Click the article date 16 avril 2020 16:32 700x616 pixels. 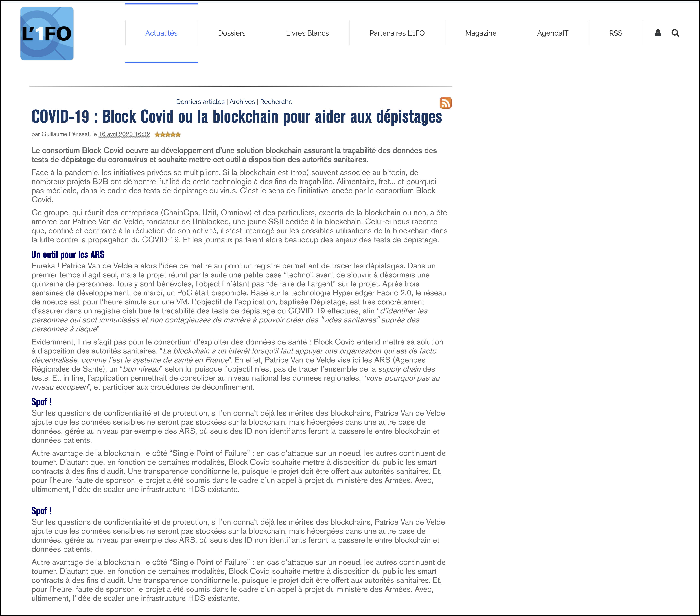click(x=124, y=134)
